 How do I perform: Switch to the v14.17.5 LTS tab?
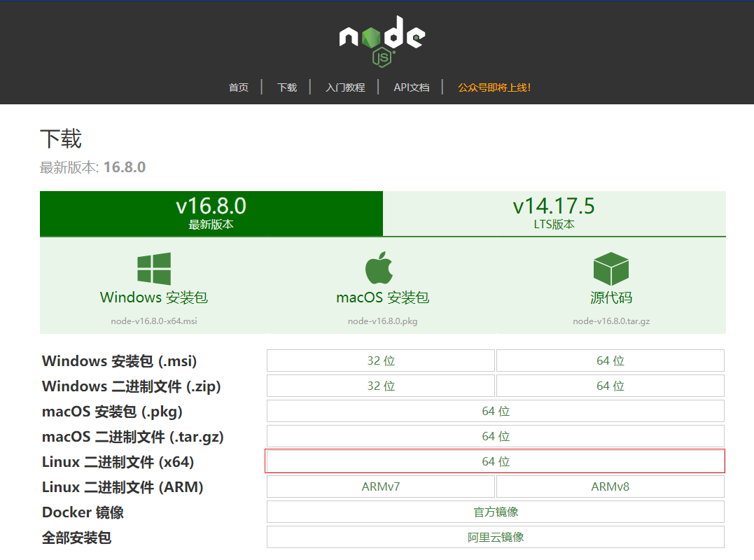(x=554, y=212)
